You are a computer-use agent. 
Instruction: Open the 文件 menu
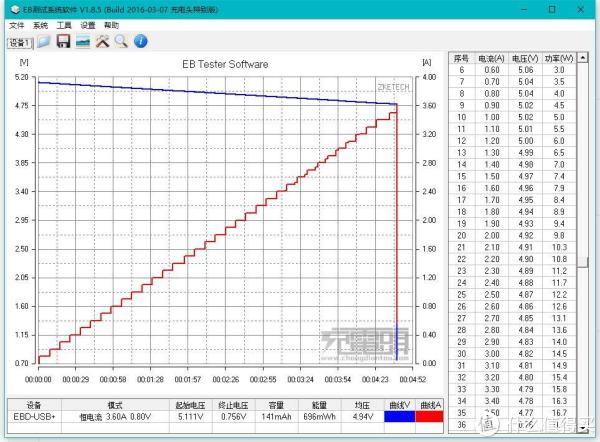[x=16, y=25]
